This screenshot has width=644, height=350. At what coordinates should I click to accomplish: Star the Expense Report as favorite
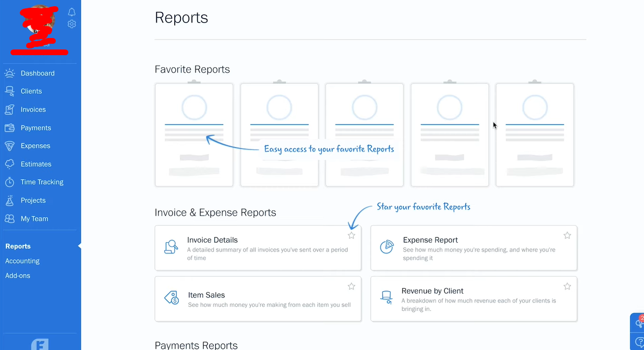(567, 235)
